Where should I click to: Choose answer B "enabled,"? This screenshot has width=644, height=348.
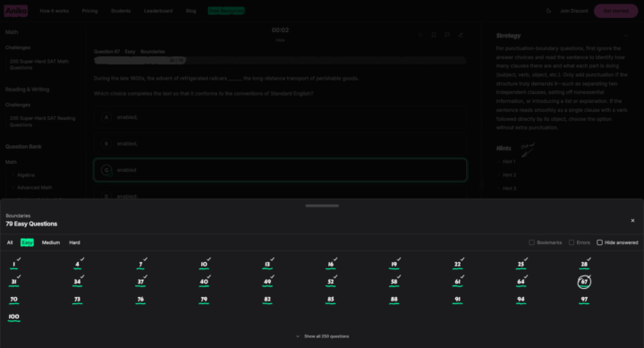click(280, 144)
